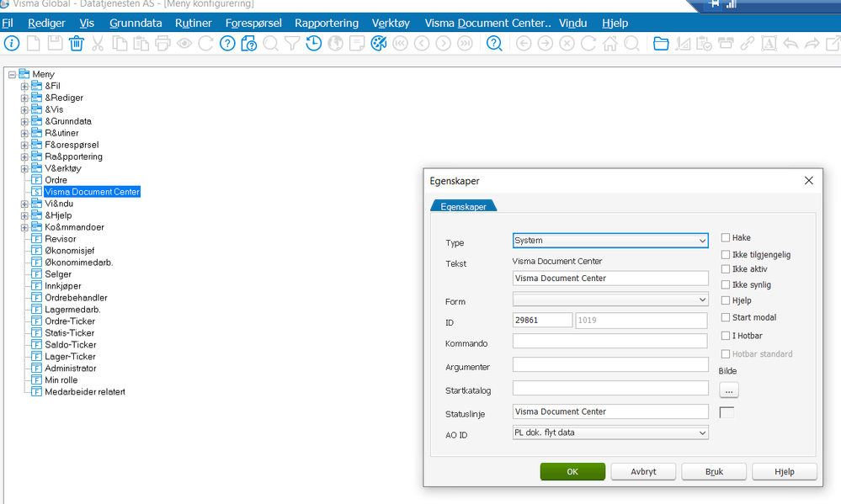Click the framed letter A text icon
The image size is (841, 504).
[x=769, y=44]
